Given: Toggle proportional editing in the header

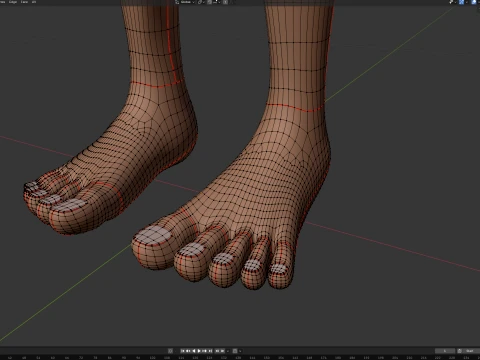Looking at the screenshot, I should tap(225, 2).
